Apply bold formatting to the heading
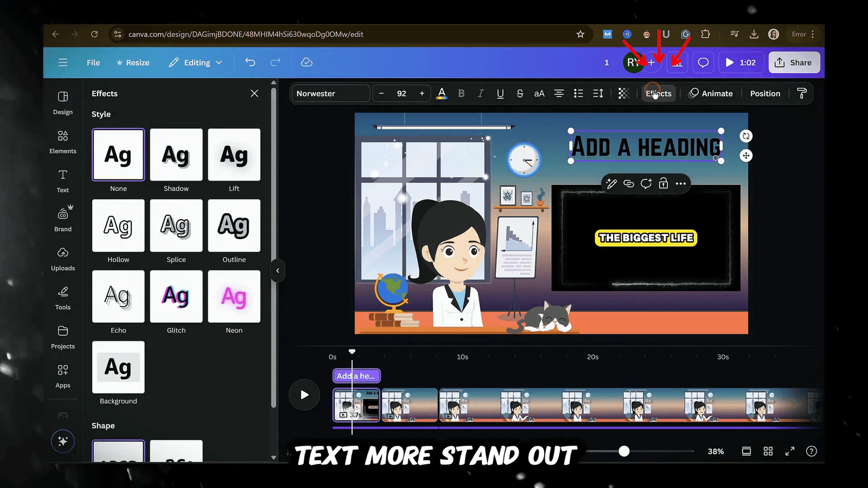Viewport: 868px width, 488px height. 461,93
